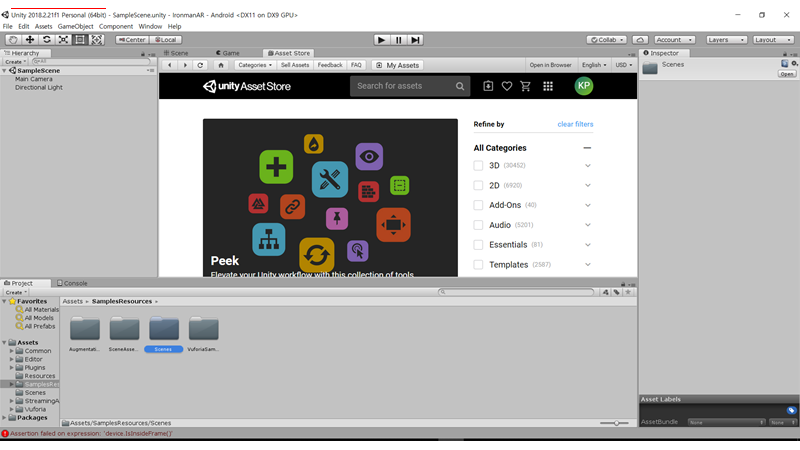Screen dimensions: 800x450
Task: Step forward one frame
Action: tap(415, 40)
